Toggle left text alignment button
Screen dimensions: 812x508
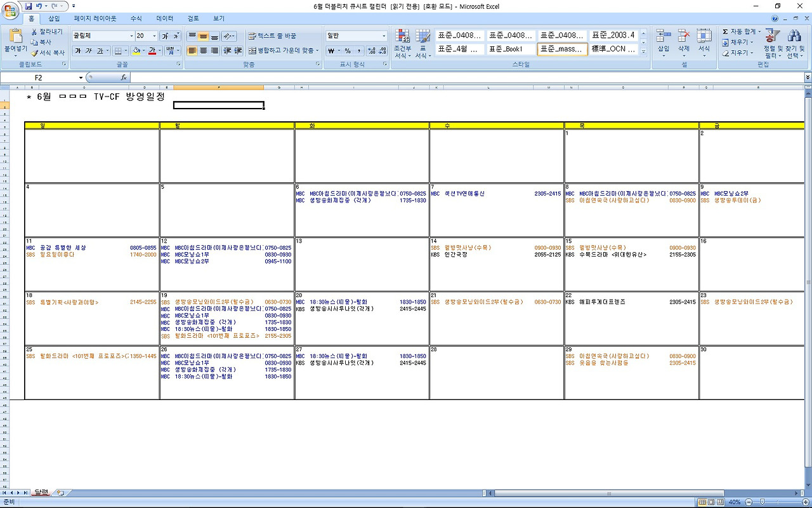[192, 51]
